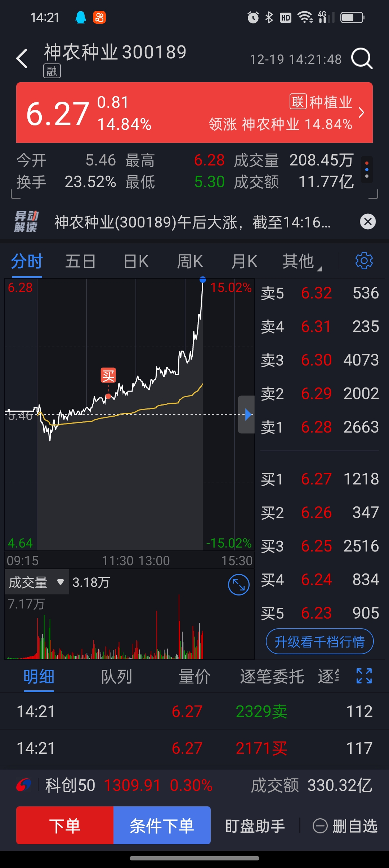The width and height of the screenshot is (389, 868).
Task: Tap buy level 买3 price 6.25
Action: [320, 546]
